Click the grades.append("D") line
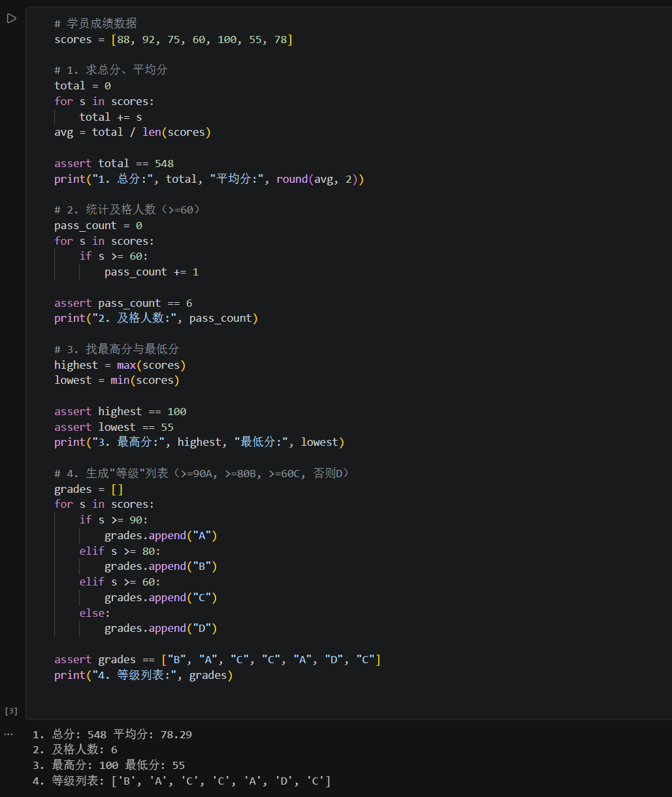The width and height of the screenshot is (672, 797). pos(161,629)
